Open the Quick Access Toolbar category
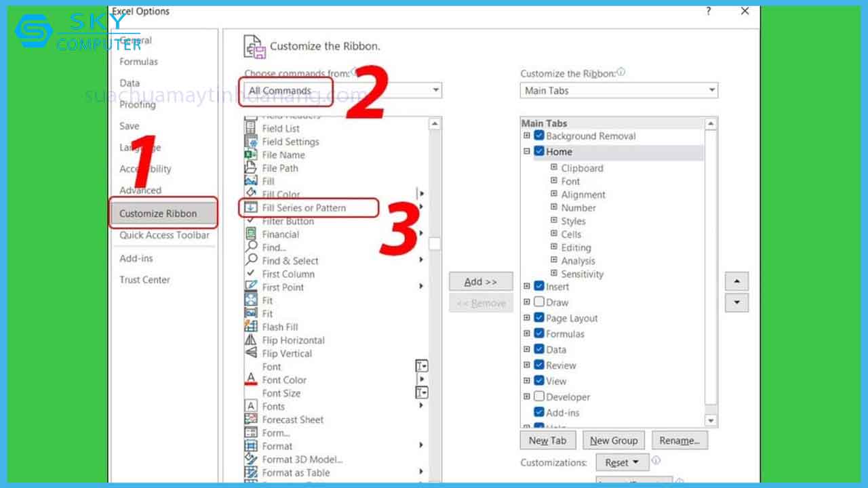This screenshot has width=868, height=488. point(165,235)
